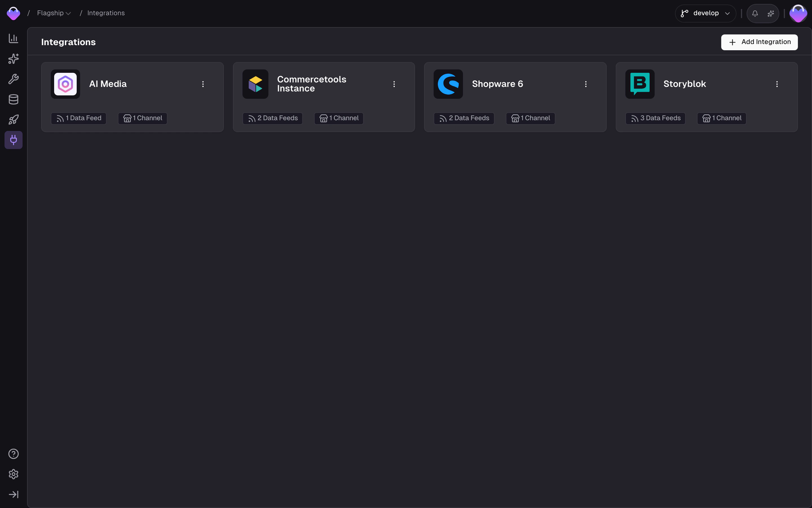Open the Commercetools Instance integration title
Image resolution: width=812 pixels, height=508 pixels.
(x=312, y=84)
